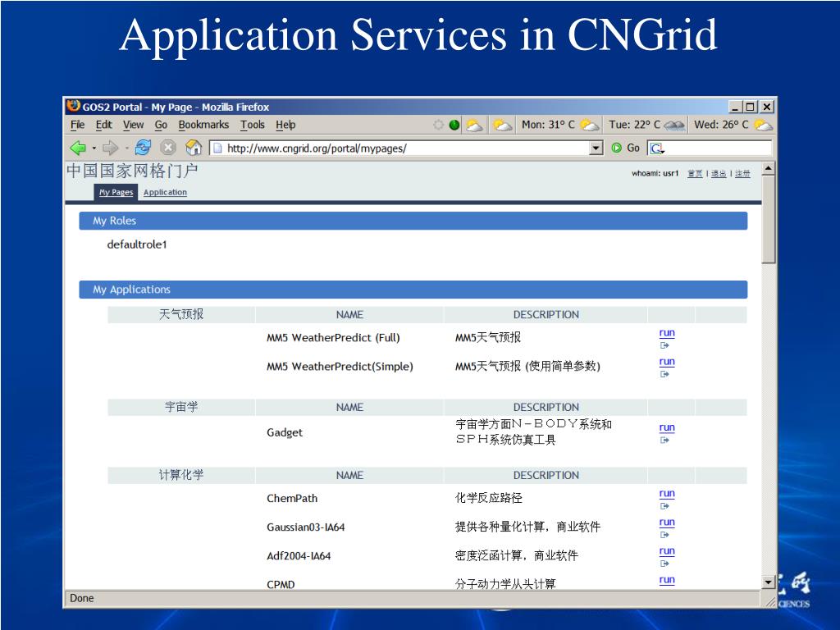Click the Gaussian03-IA64 application name
This screenshot has width=840, height=630.
coord(306,527)
